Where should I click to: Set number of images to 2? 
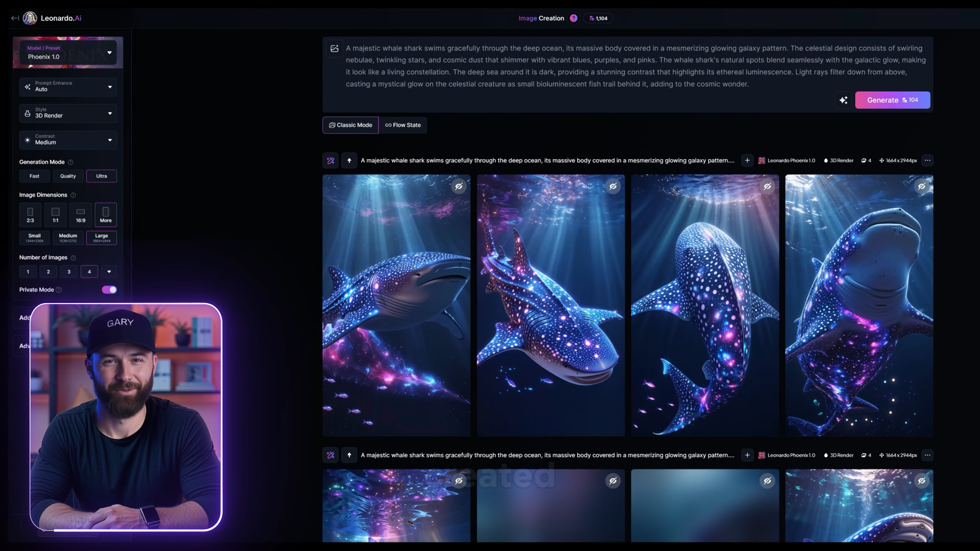48,272
